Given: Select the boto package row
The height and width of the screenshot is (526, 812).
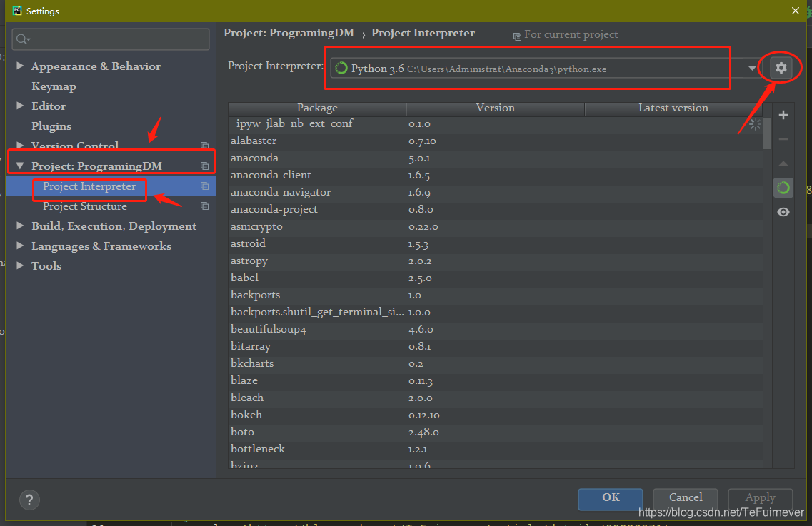Looking at the screenshot, I should point(495,431).
